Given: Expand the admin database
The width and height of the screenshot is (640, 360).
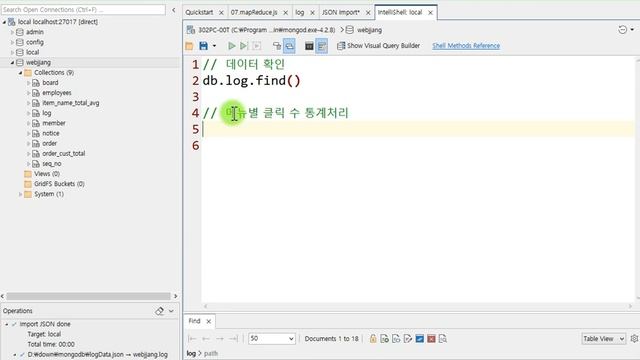Looking at the screenshot, I should point(12,32).
